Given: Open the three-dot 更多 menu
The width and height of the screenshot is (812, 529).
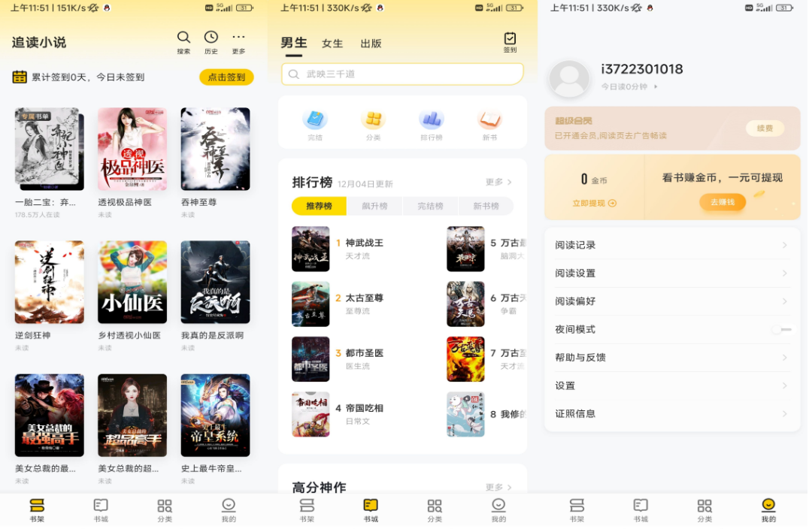Looking at the screenshot, I should tap(238, 38).
